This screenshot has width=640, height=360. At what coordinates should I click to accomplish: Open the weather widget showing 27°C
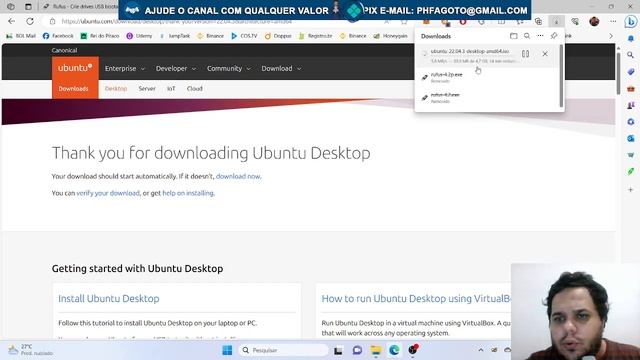31,350
